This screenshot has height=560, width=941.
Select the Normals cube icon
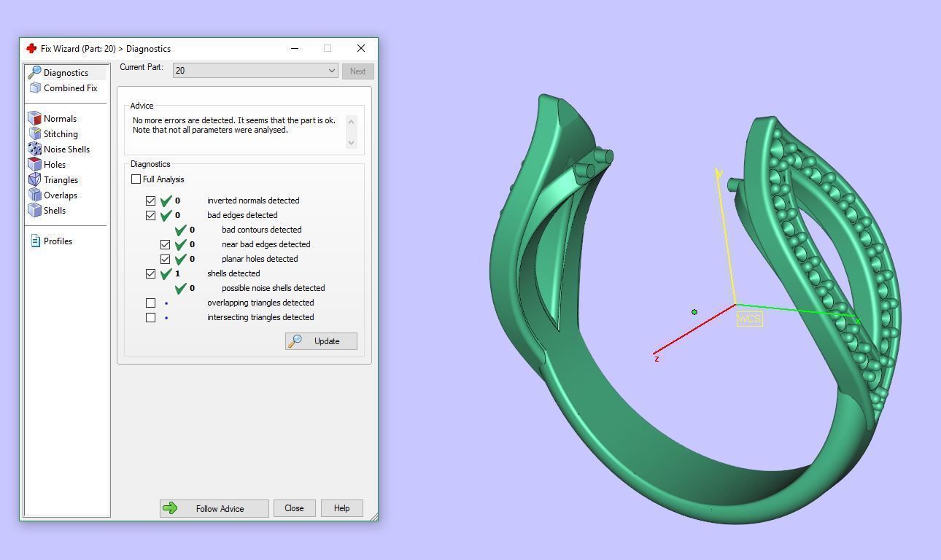click(34, 119)
